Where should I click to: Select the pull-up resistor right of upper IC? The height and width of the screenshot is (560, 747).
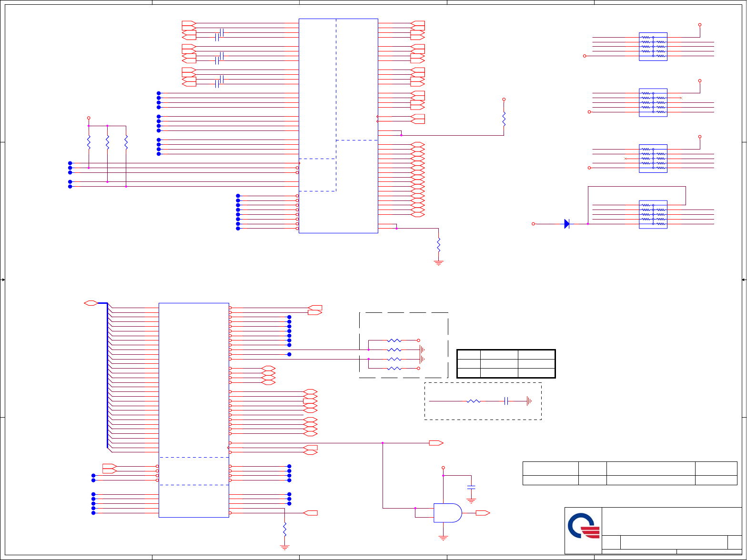click(x=504, y=119)
